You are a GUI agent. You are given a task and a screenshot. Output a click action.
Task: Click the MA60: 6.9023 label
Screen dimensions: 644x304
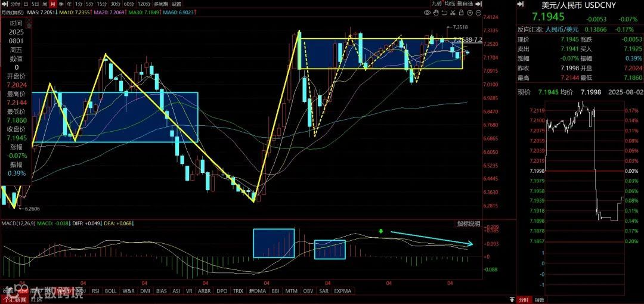178,13
